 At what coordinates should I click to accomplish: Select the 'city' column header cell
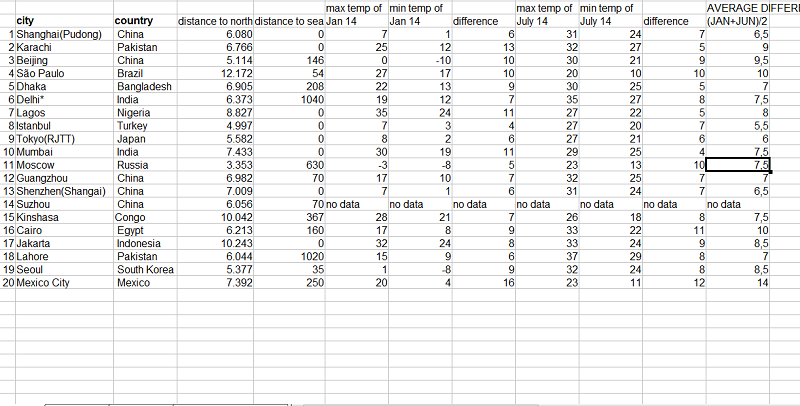point(64,21)
